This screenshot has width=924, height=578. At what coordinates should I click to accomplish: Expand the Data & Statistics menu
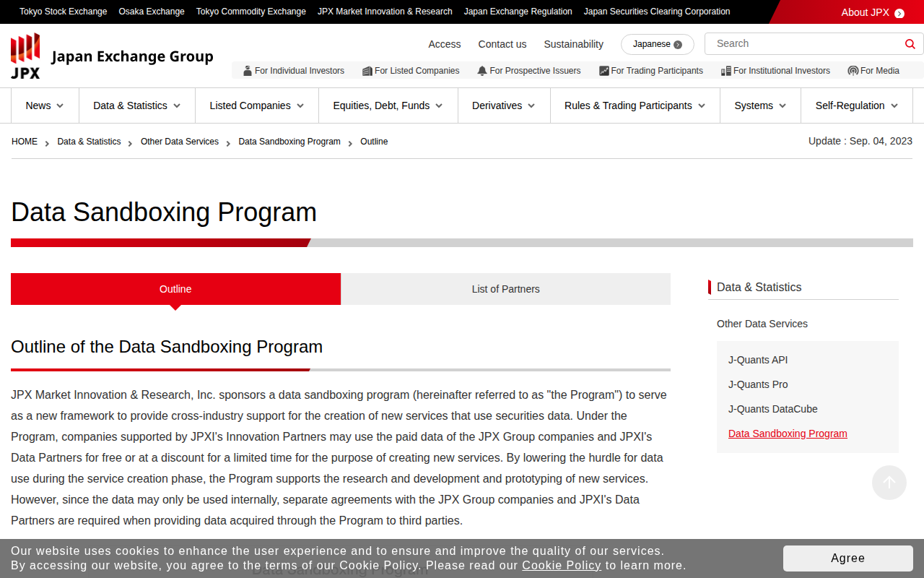click(x=137, y=105)
